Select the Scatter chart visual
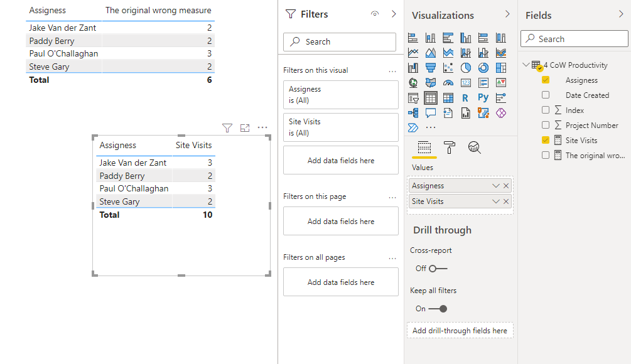Image resolution: width=631 pixels, height=364 pixels. 448,68
